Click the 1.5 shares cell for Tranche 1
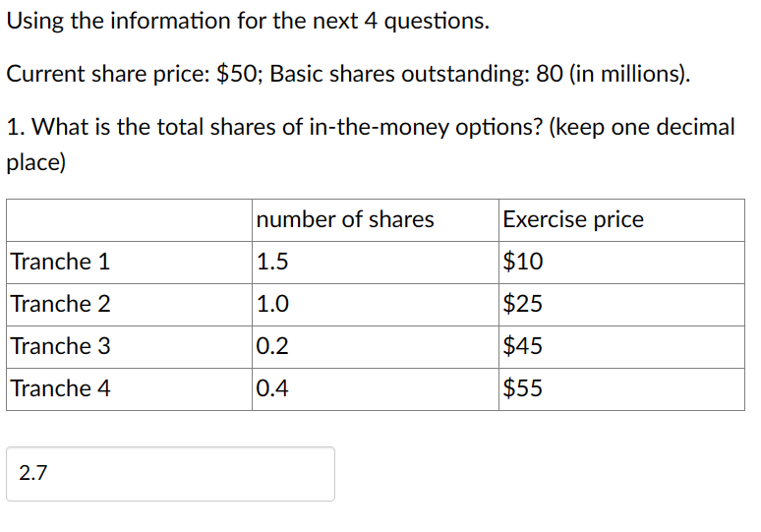The height and width of the screenshot is (532, 761). click(x=376, y=263)
